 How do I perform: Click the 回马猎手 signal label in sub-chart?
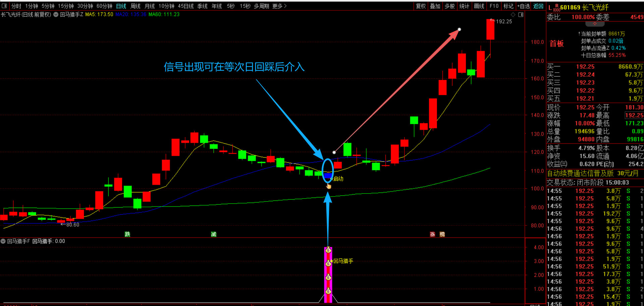click(x=343, y=261)
